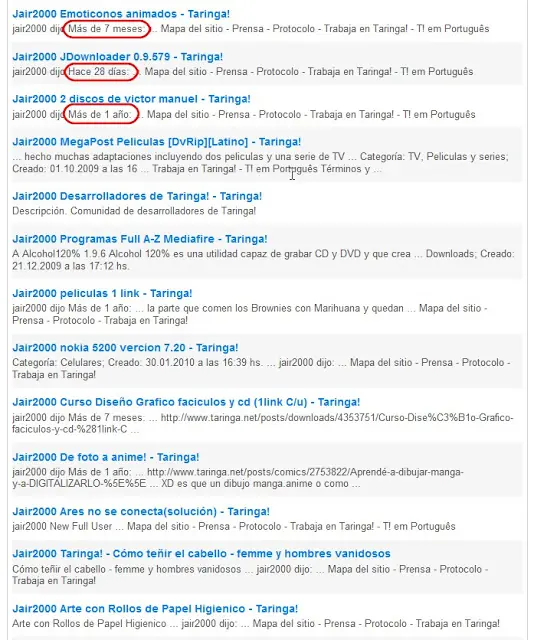
Task: Click snippet 'Cómo teñir el cabello - femme y hombres vanidosos ...'
Action: (250, 575)
